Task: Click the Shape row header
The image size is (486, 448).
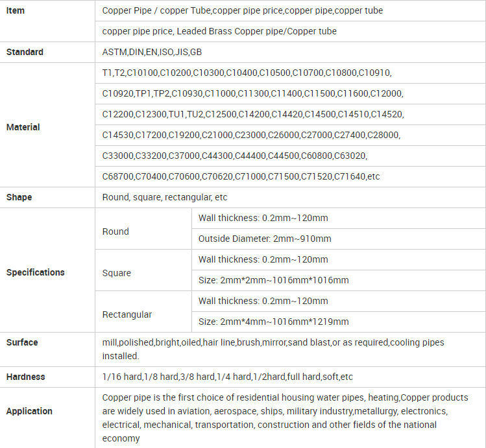Action: [47, 197]
